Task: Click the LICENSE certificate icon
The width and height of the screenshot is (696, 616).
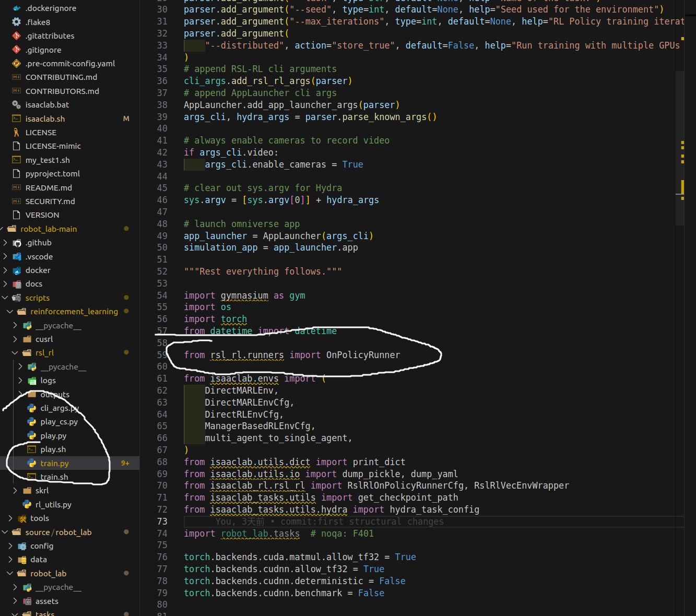Action: pyautogui.click(x=16, y=133)
